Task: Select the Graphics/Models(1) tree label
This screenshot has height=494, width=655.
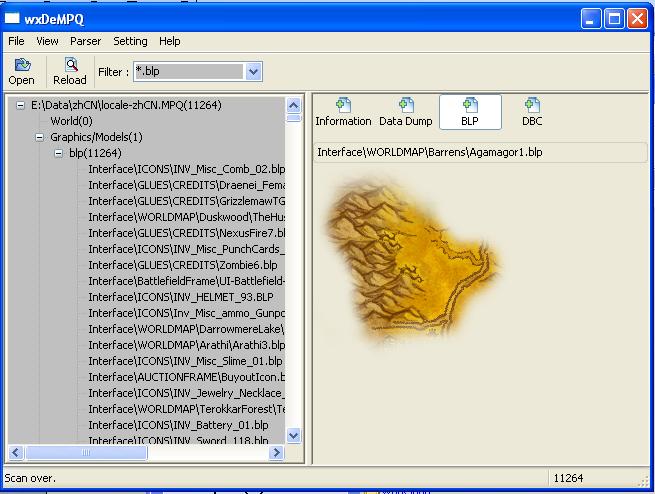Action: pos(96,137)
